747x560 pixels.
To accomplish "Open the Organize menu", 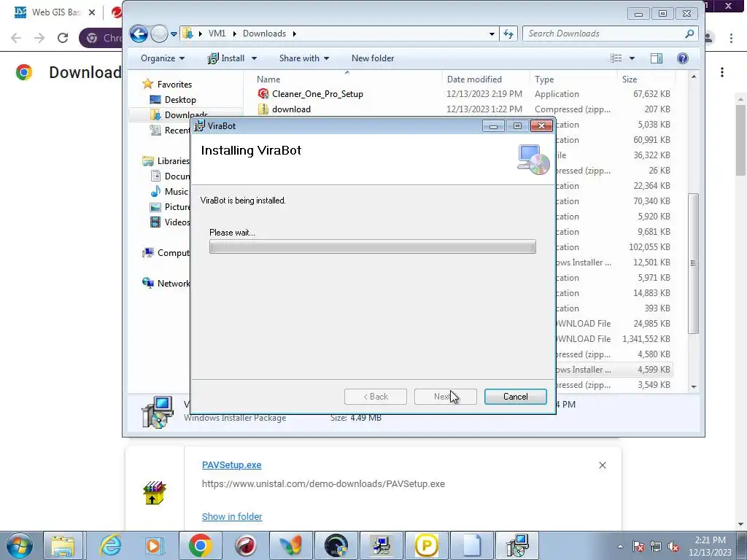I will pyautogui.click(x=163, y=58).
